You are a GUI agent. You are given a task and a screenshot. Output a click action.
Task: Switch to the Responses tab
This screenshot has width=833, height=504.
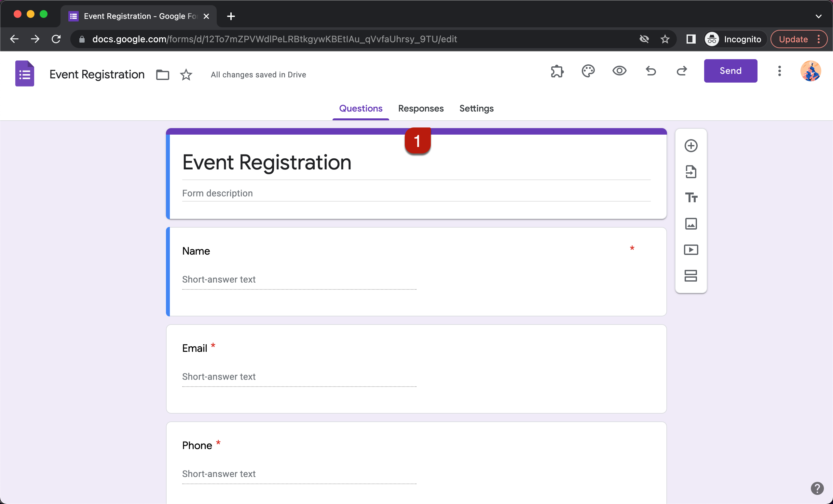point(421,108)
